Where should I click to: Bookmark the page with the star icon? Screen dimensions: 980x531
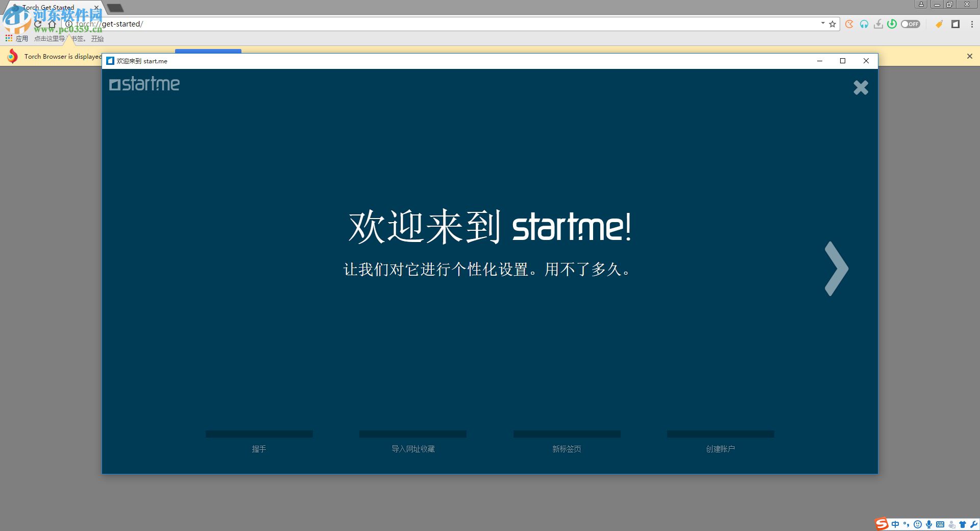pos(833,23)
